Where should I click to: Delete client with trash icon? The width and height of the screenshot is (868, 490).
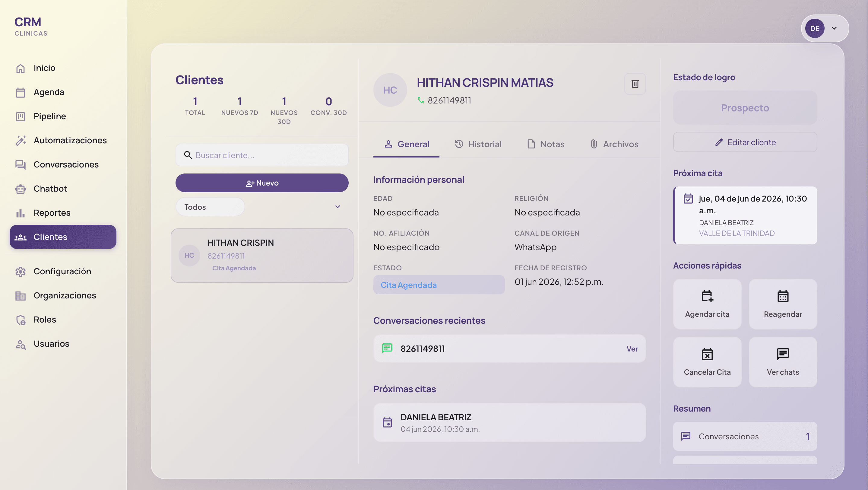click(635, 84)
